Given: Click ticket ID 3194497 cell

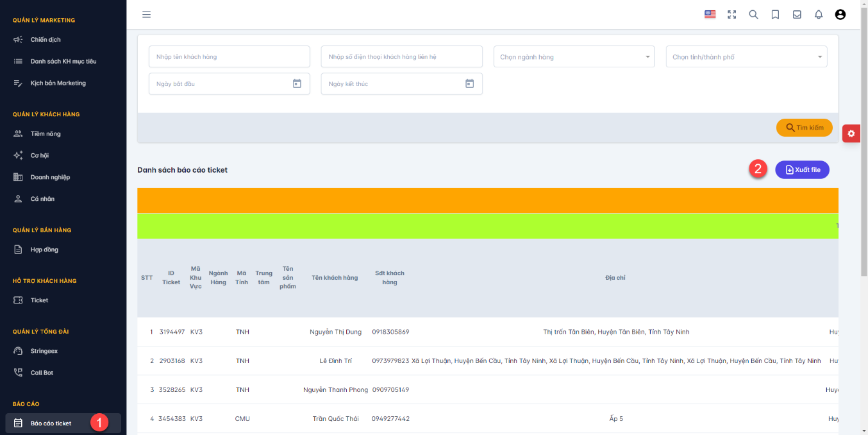Looking at the screenshot, I should pos(172,332).
